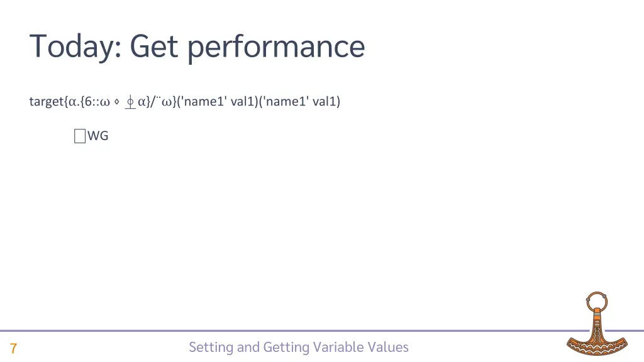Screen dimensions: 644x362
Task: Click the word "Today:" in the title
Action: pyautogui.click(x=75, y=47)
